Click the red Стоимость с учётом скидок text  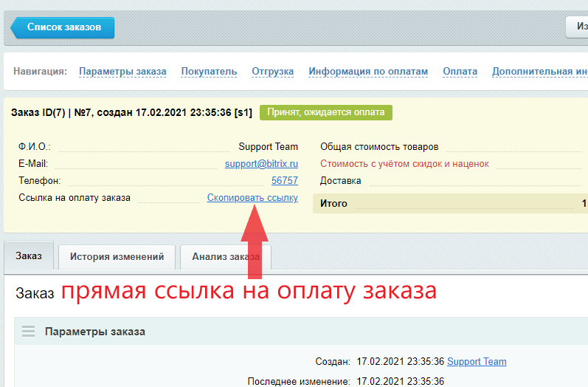point(404,163)
